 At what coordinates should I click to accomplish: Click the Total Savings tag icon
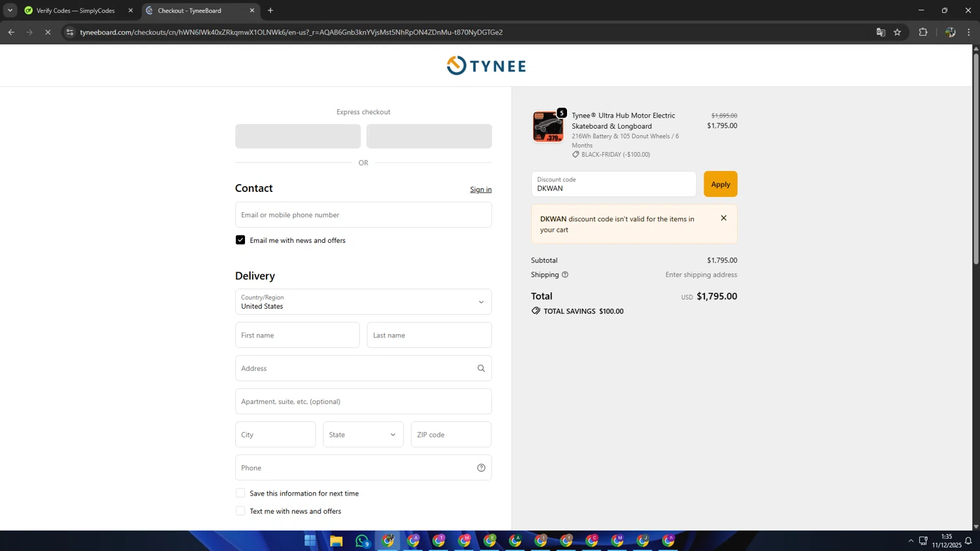(536, 311)
